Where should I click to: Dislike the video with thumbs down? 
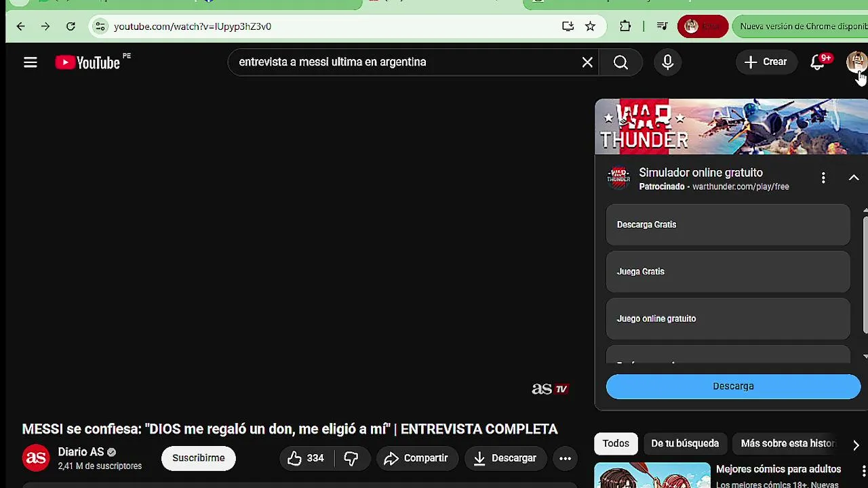(351, 458)
